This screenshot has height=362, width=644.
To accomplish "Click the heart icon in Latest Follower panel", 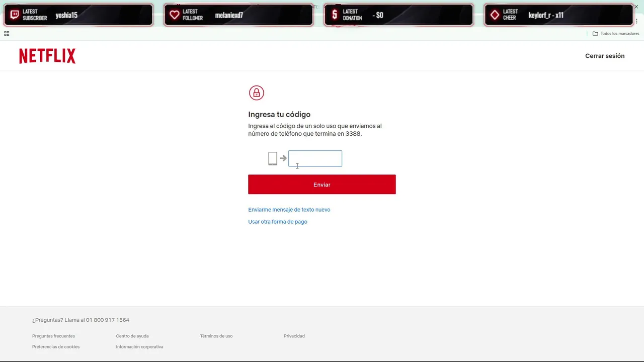I will [x=175, y=15].
